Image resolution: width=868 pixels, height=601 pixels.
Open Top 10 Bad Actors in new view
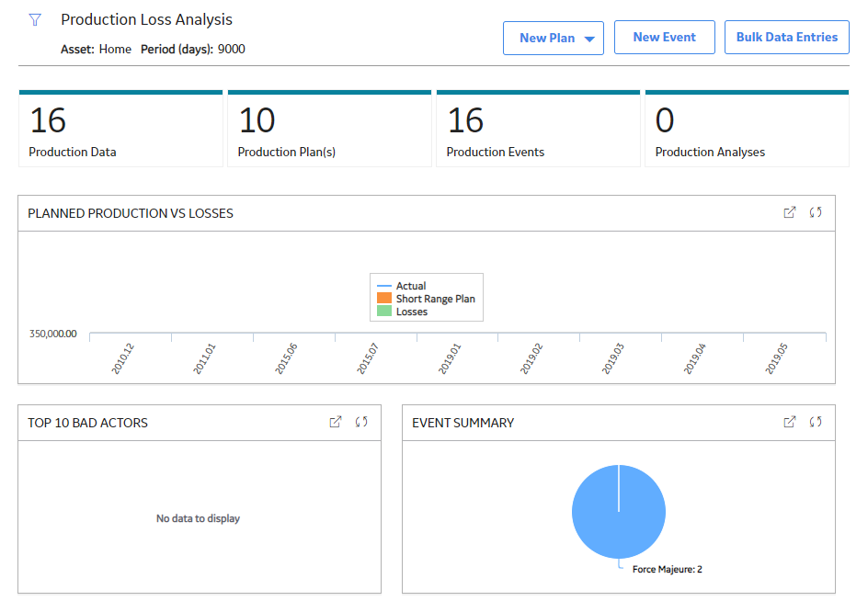(336, 422)
